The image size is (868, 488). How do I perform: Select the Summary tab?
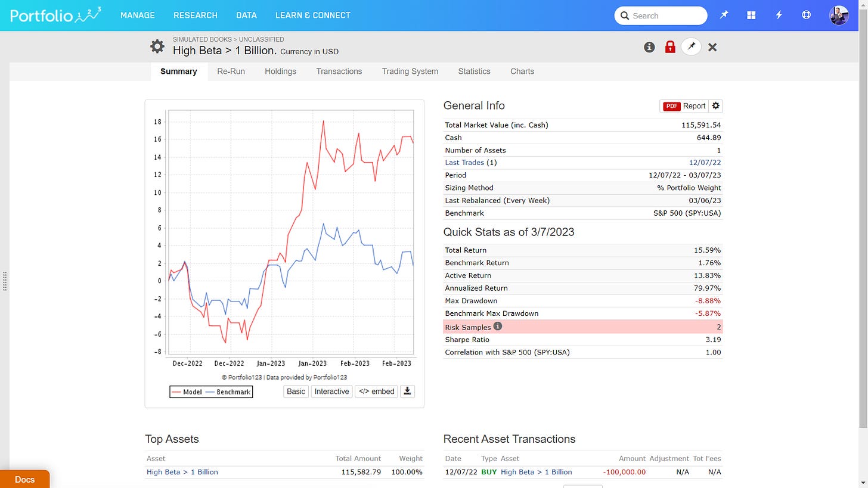click(179, 72)
